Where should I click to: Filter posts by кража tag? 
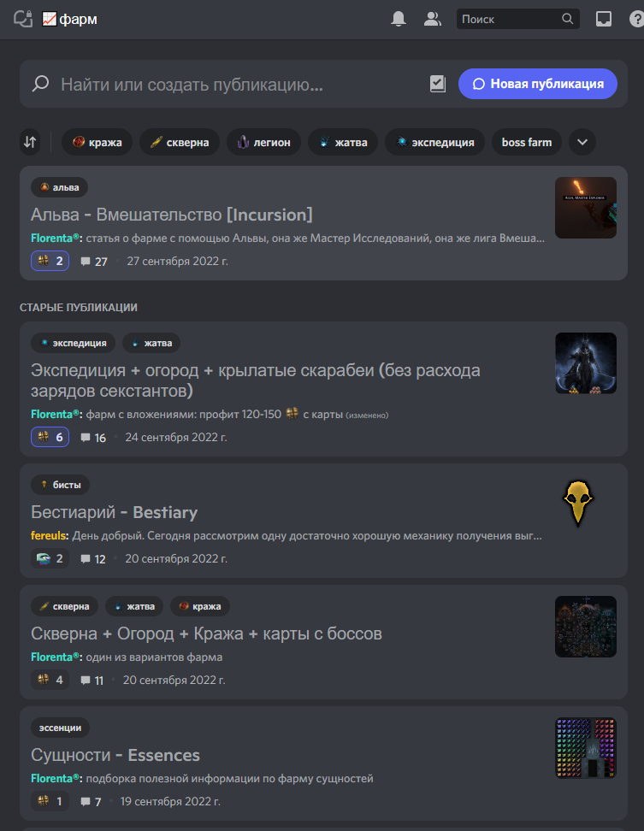coord(97,142)
